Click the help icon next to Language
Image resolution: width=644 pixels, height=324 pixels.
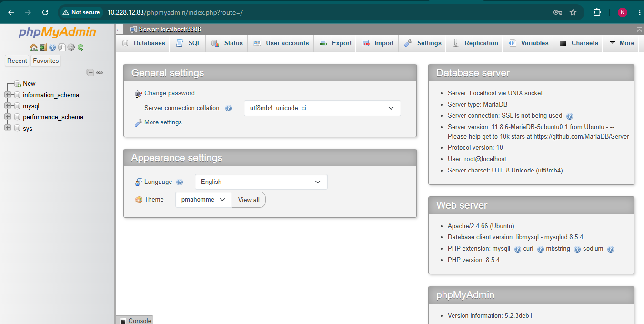[180, 182]
